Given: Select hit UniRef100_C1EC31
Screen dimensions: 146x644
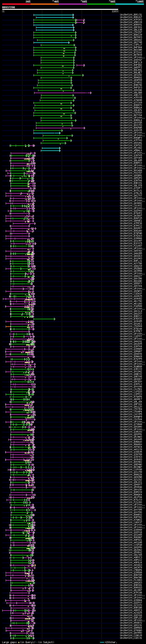Looking at the screenshot, I should click(x=131, y=638).
